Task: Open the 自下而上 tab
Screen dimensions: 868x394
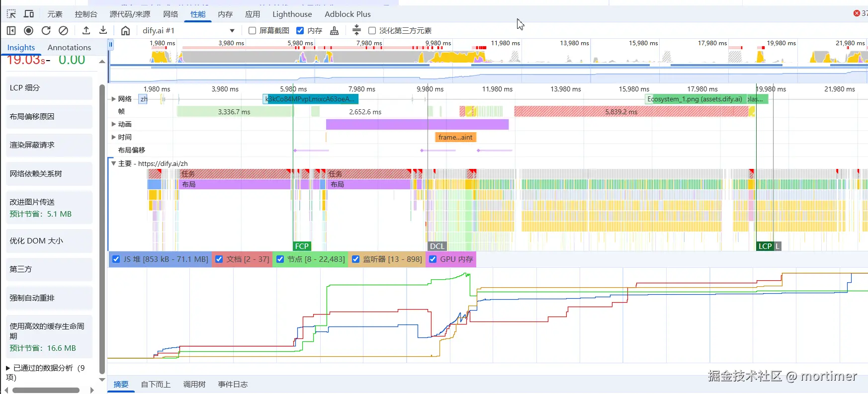Action: pyautogui.click(x=156, y=384)
